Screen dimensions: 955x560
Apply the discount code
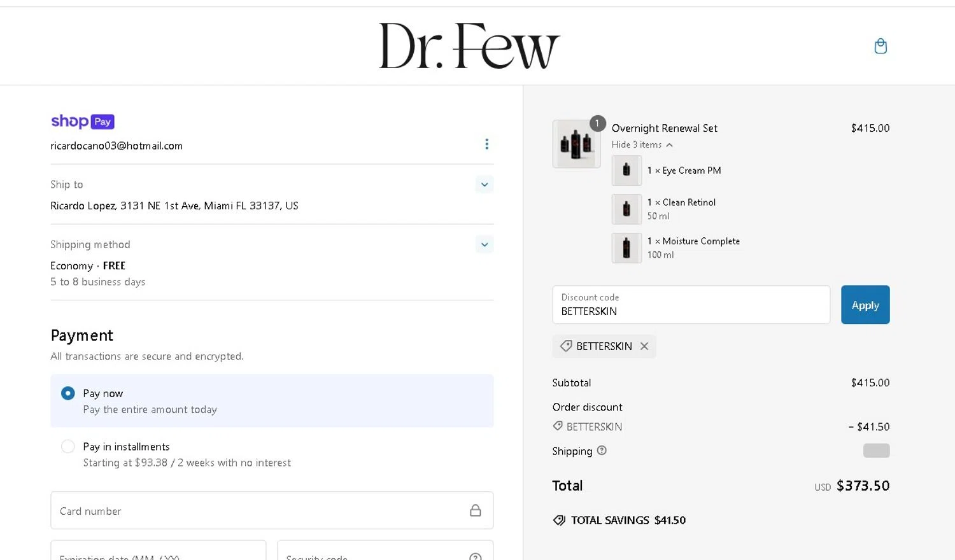(x=865, y=305)
